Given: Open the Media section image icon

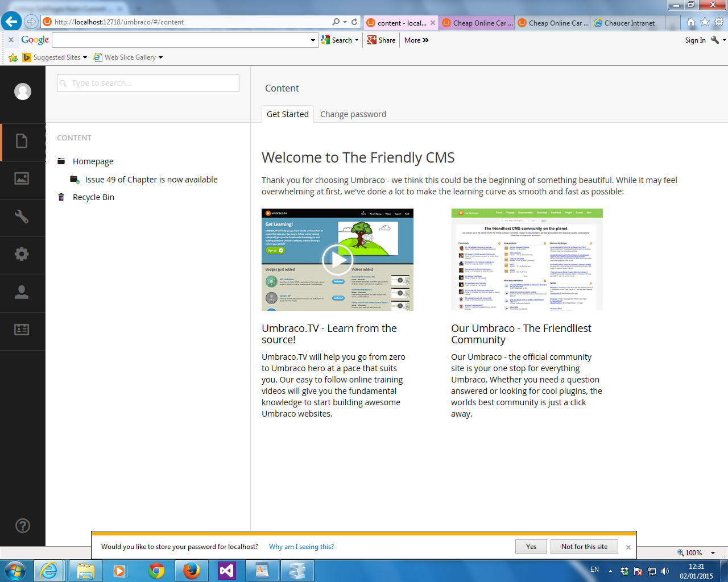Looking at the screenshot, I should 22,178.
